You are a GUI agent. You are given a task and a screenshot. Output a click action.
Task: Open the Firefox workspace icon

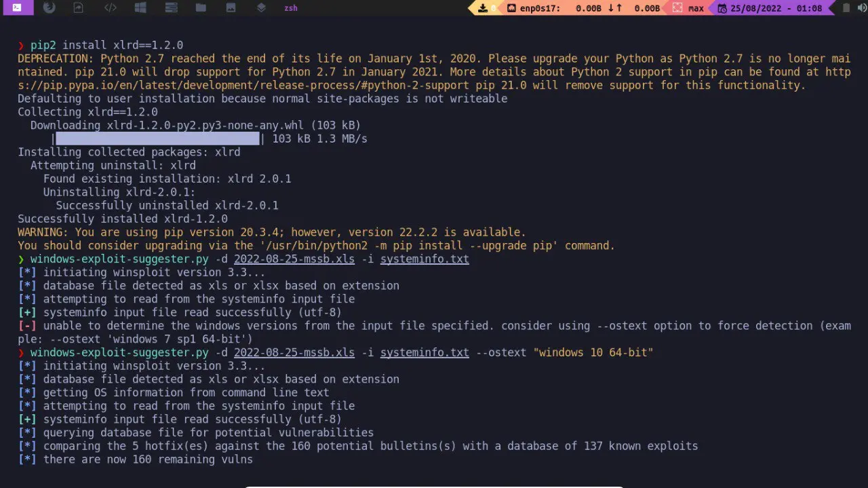pyautogui.click(x=49, y=8)
